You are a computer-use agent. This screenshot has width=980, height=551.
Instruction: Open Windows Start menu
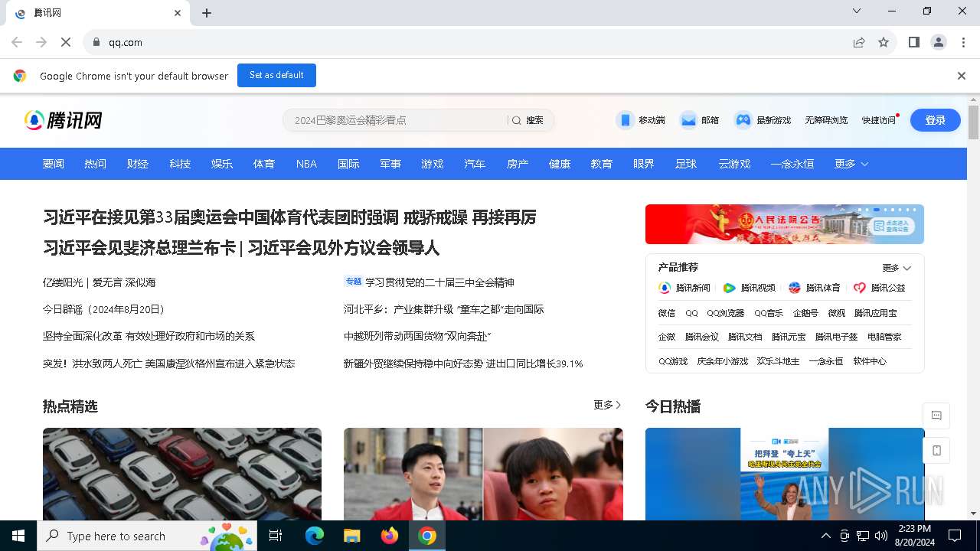pos(18,536)
